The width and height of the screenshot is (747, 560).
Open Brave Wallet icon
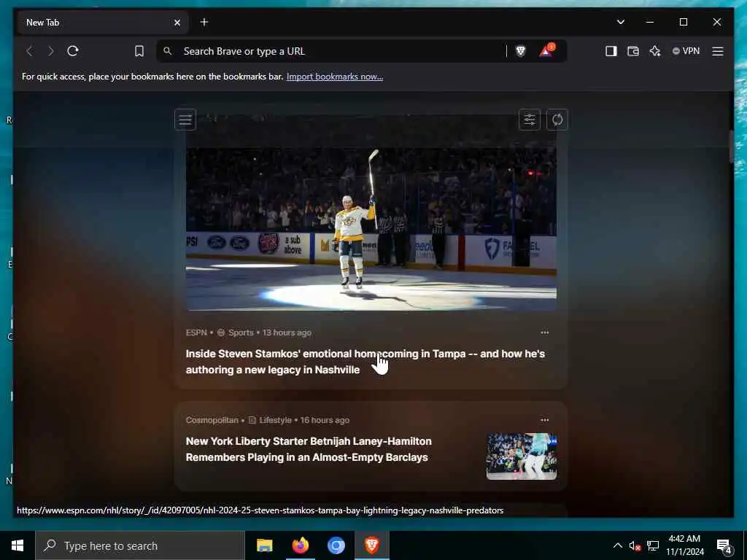click(632, 51)
